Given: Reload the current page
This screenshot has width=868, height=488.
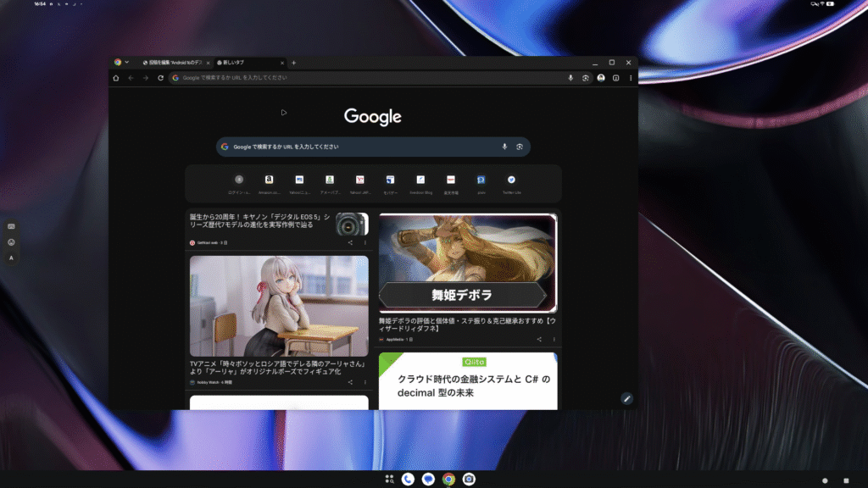Looking at the screenshot, I should 160,78.
